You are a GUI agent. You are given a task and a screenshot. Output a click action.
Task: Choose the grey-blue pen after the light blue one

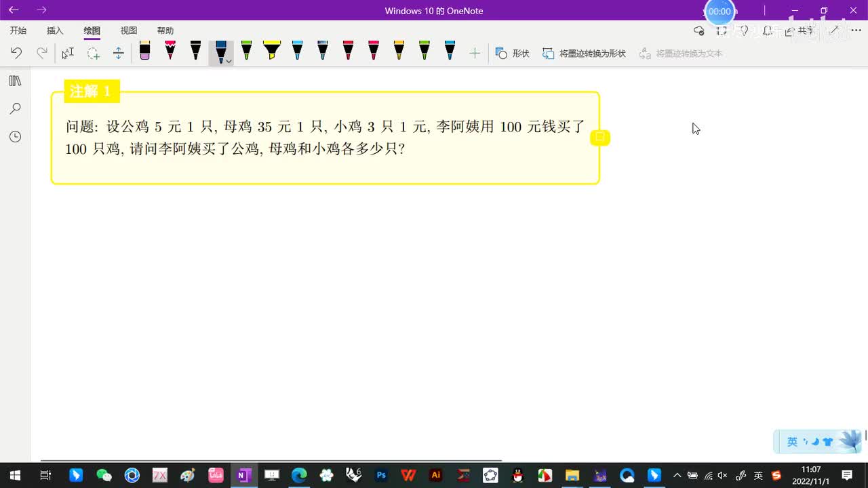point(323,51)
